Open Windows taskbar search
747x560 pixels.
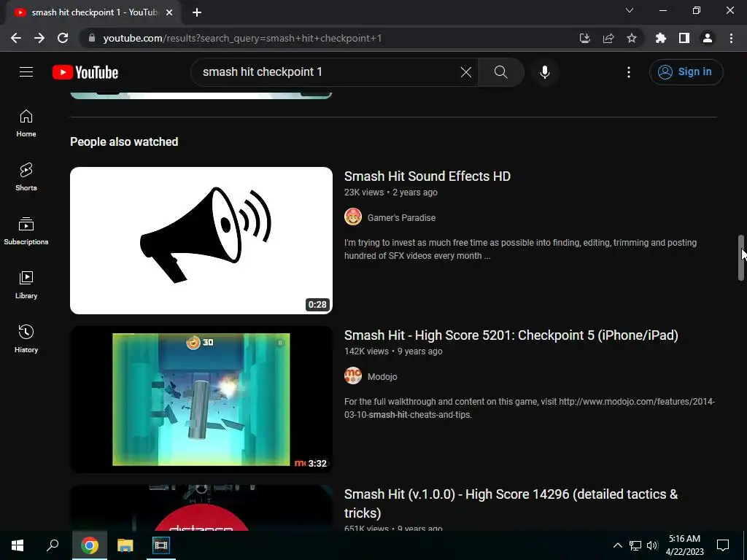tap(53, 545)
